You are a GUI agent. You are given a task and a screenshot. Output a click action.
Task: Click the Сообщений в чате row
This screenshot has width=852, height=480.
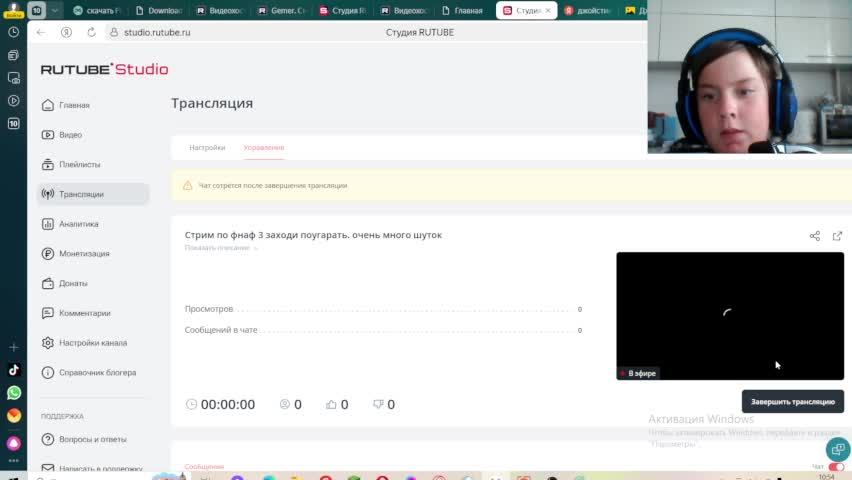point(384,330)
